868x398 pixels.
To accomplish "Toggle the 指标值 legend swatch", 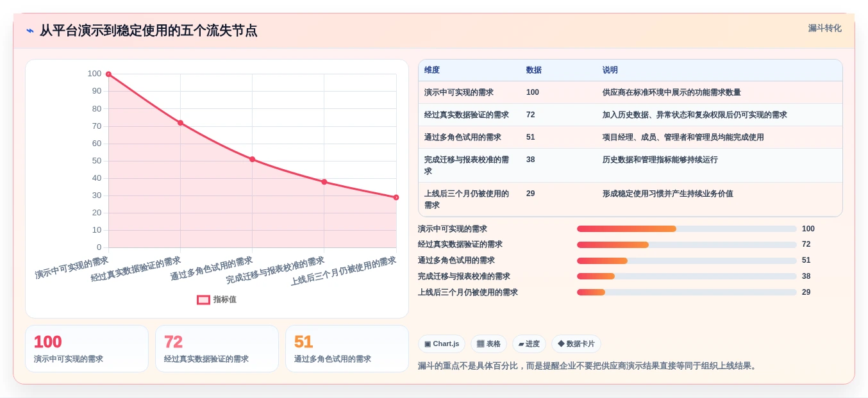I will 203,299.
